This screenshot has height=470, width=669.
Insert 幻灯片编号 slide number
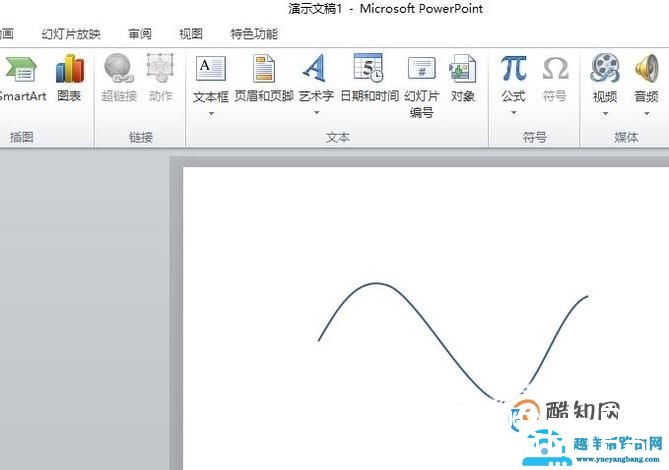click(x=422, y=68)
